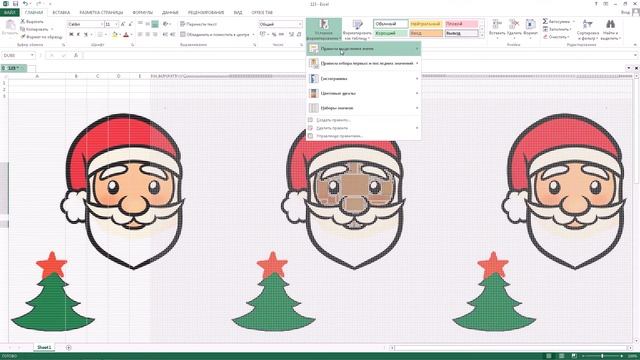
Task: Click the text orientation icon
Action: (165, 24)
